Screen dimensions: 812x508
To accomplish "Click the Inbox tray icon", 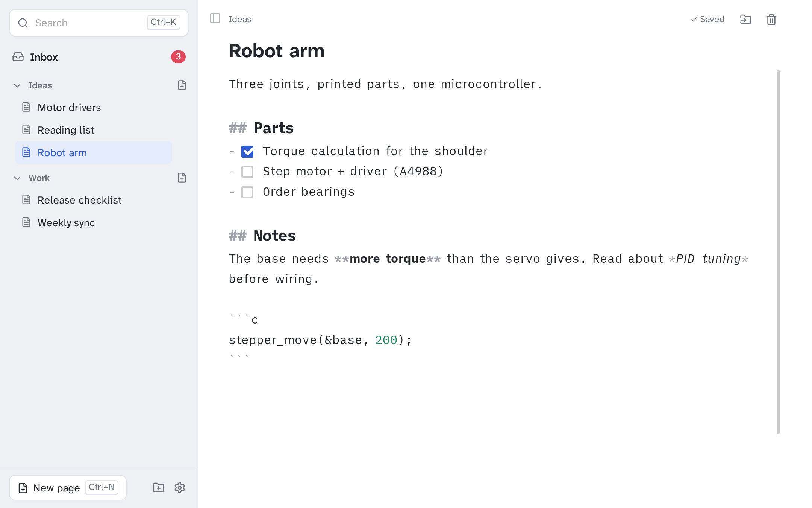I will [18, 57].
